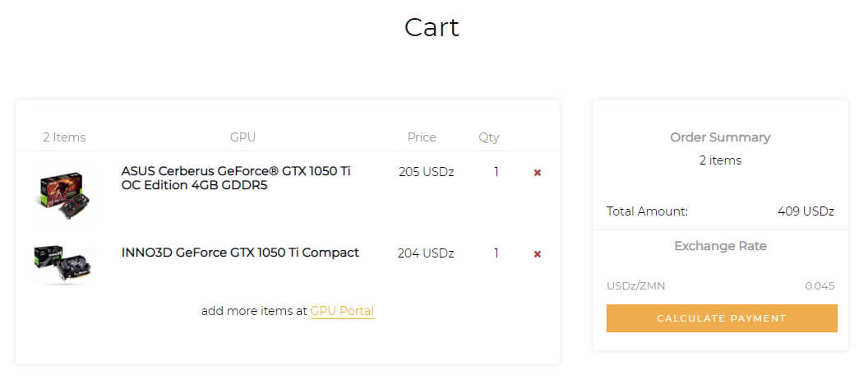The width and height of the screenshot is (868, 385).
Task: Click the Price column header
Action: point(422,137)
